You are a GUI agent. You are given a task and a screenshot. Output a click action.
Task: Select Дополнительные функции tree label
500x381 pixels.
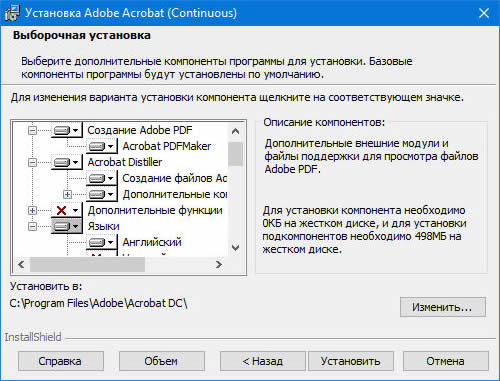155,210
